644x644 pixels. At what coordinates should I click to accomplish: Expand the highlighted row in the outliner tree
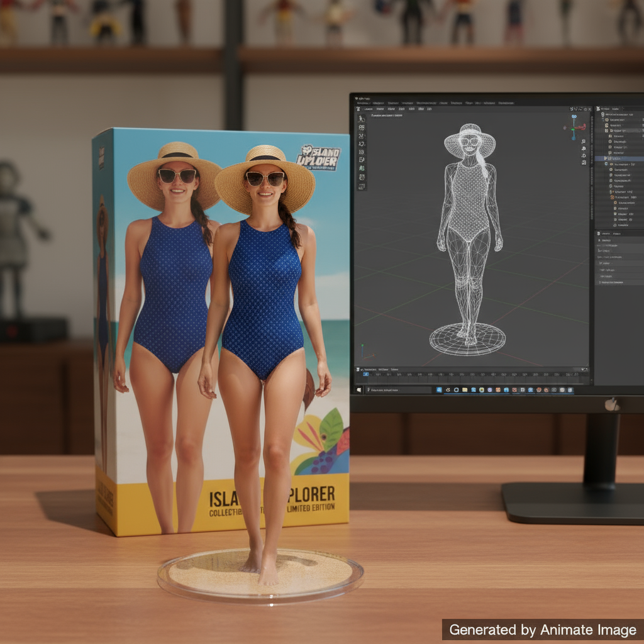pos(605,158)
